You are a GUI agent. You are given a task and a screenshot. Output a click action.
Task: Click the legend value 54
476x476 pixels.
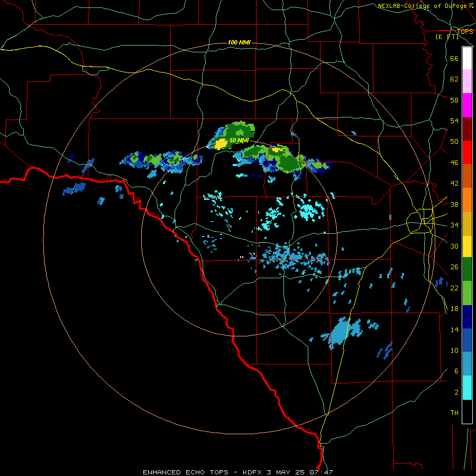pos(454,121)
